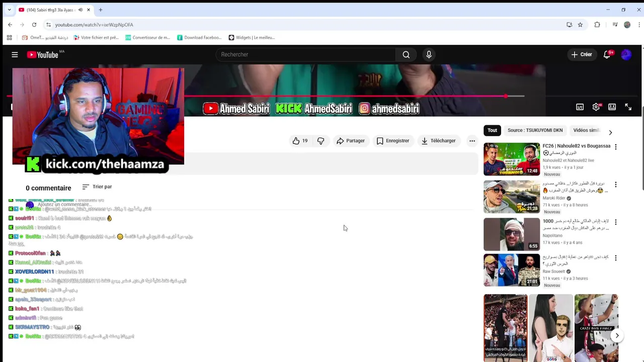
Task: Open Votre fichier est pré bookmark
Action: [96, 37]
